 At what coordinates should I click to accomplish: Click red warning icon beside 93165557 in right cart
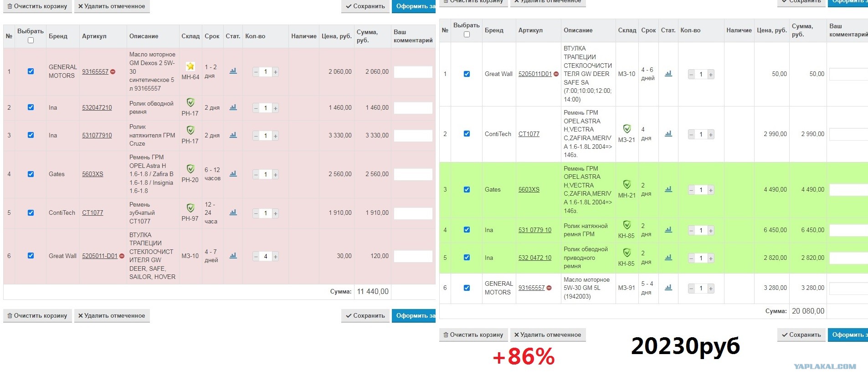click(549, 288)
